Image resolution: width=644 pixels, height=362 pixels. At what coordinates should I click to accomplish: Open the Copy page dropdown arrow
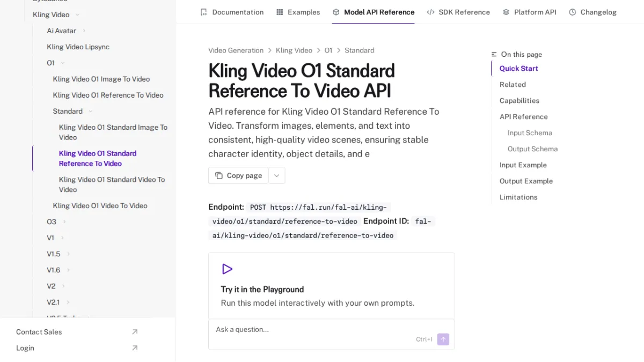[277, 175]
